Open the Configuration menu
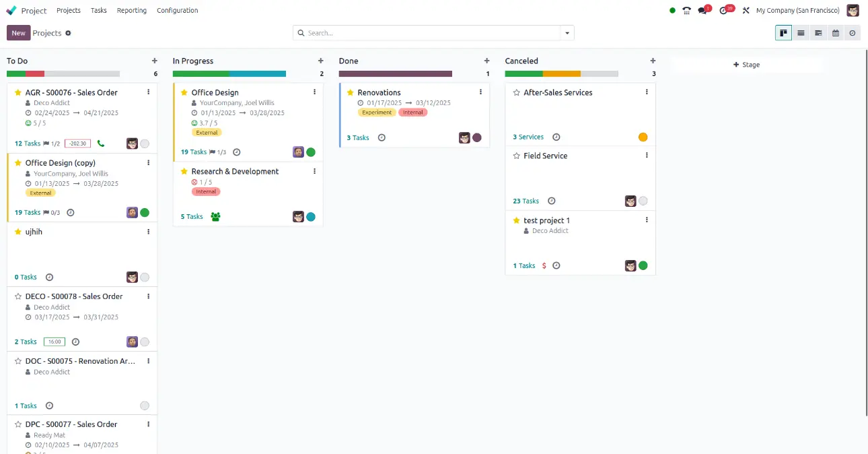Viewport: 868px width, 454px height. 177,11
